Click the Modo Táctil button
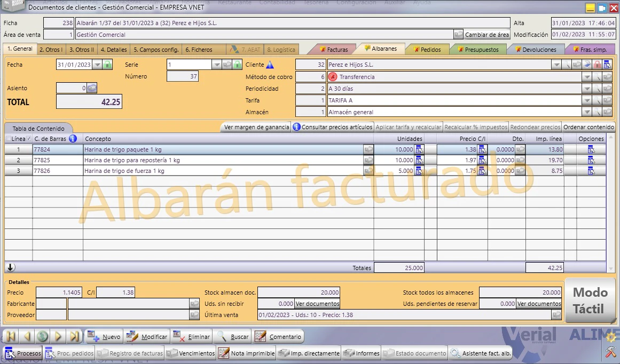620x364 pixels. pyautogui.click(x=590, y=300)
